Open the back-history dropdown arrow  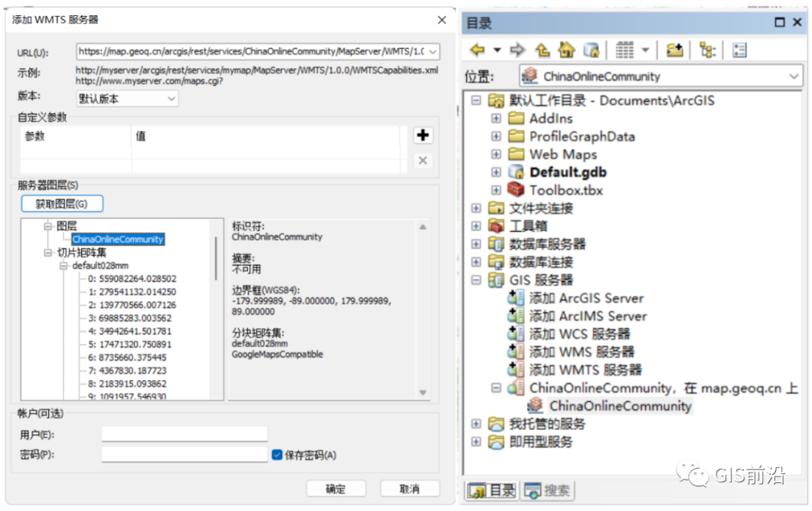497,50
